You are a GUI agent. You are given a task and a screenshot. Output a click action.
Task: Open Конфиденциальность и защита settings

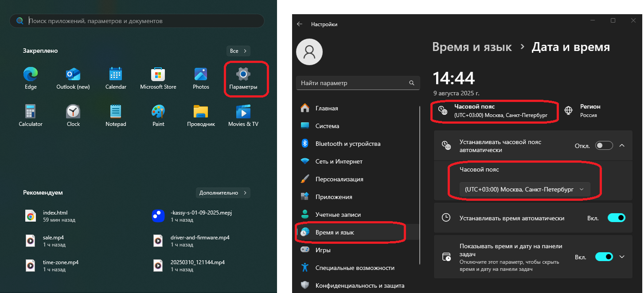[x=356, y=285]
